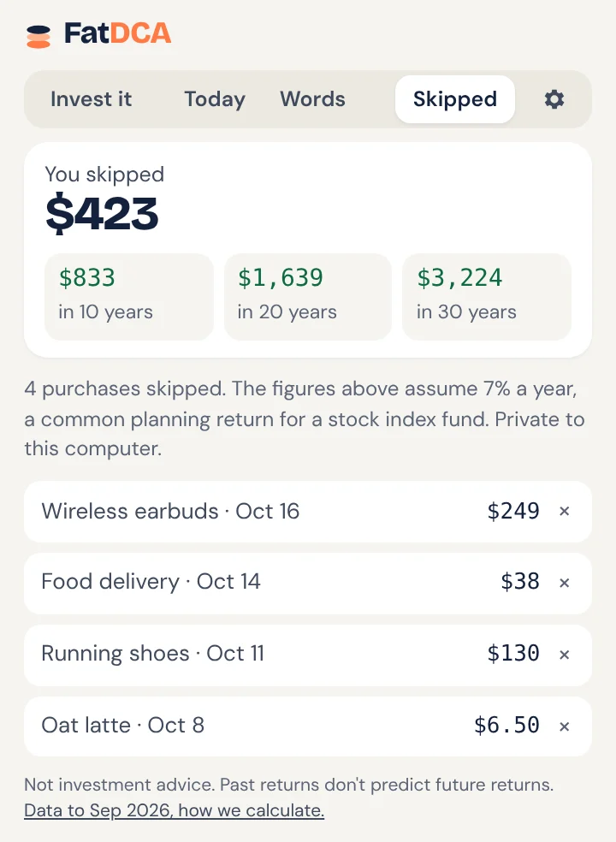Open the how we calculate link
616x842 pixels.
pyautogui.click(x=174, y=810)
